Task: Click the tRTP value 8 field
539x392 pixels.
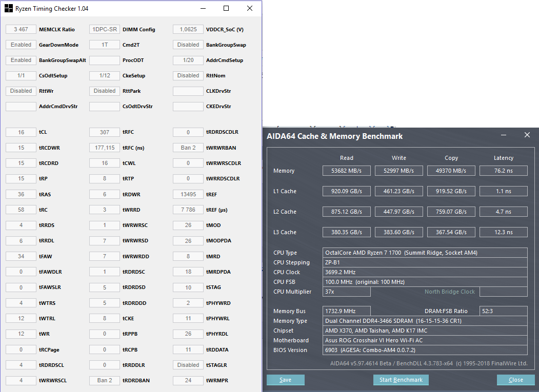Action: click(105, 179)
